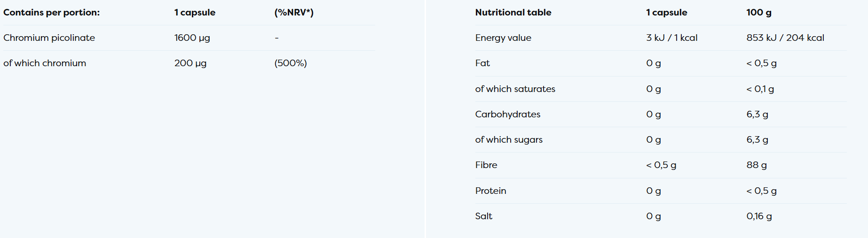This screenshot has width=868, height=238.
Task: Select the 'Fat' row label
Action: [x=482, y=63]
